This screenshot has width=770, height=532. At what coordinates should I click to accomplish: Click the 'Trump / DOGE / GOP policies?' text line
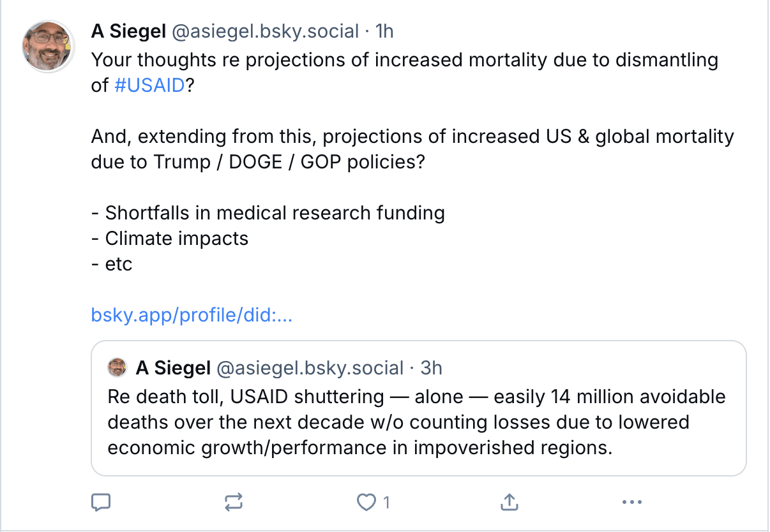[x=257, y=162]
